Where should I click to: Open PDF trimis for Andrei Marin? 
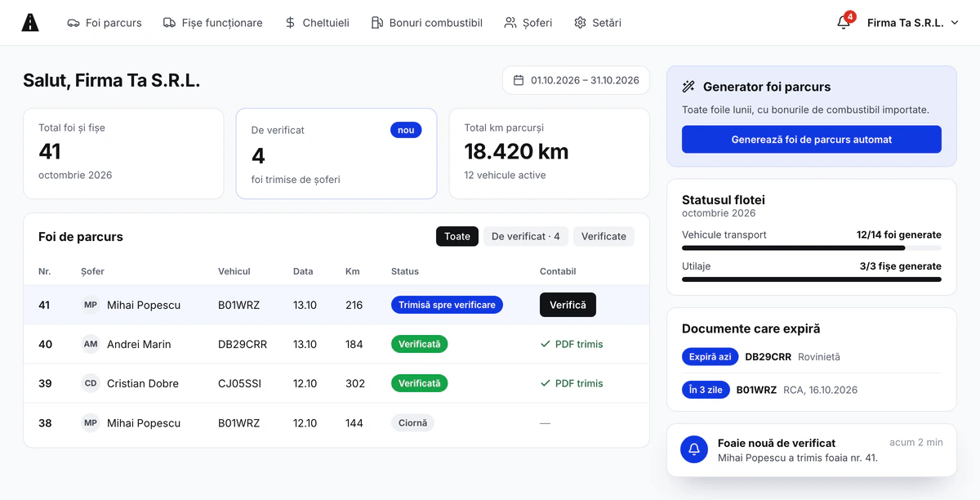[572, 344]
